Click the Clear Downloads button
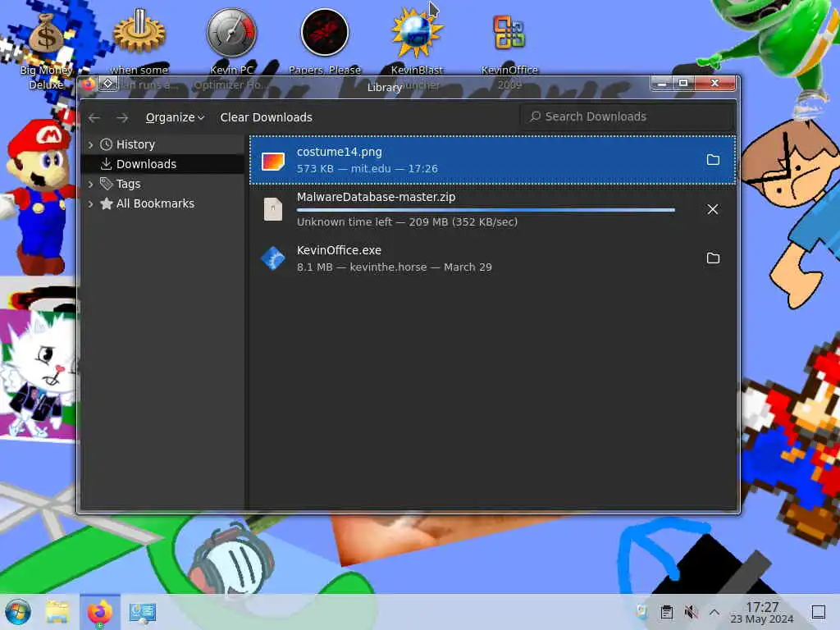Screen dimensions: 840x630 click(x=267, y=117)
